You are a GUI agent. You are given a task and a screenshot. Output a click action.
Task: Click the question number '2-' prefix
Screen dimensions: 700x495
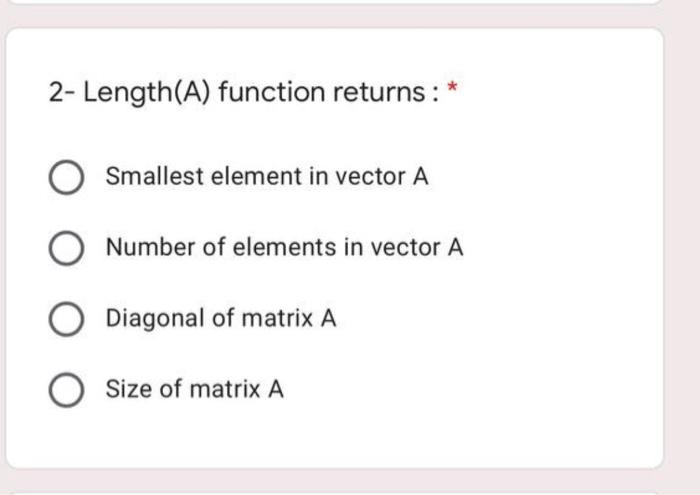coord(62,92)
